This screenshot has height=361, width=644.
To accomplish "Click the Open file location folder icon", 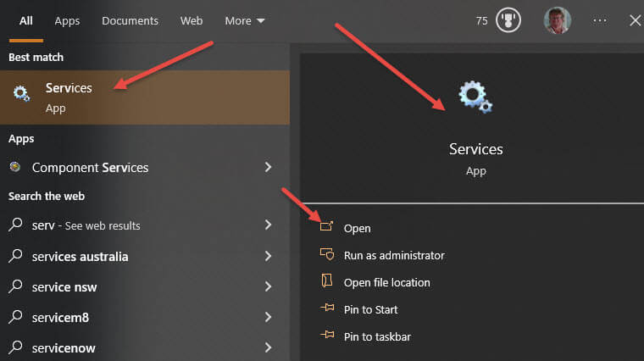I will click(x=327, y=280).
